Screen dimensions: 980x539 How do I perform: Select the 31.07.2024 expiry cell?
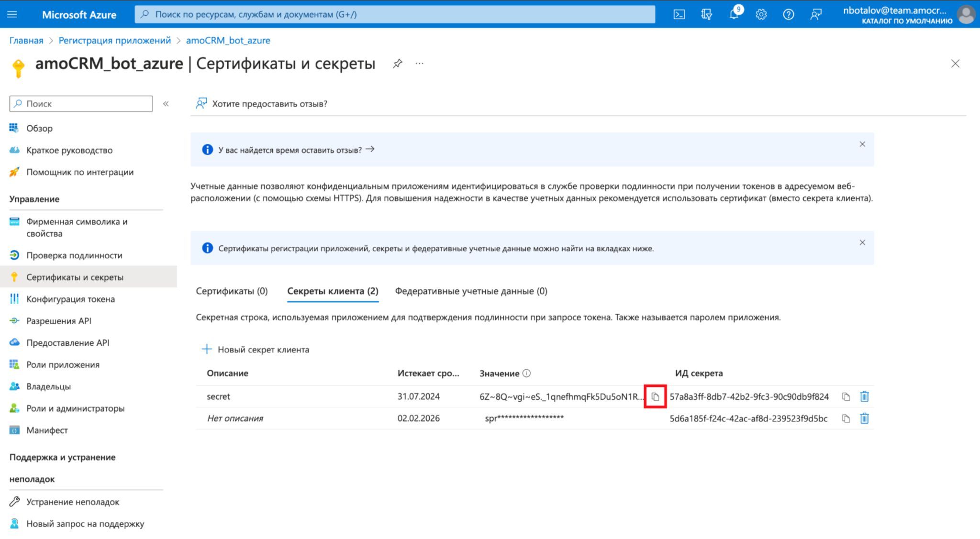(x=418, y=396)
